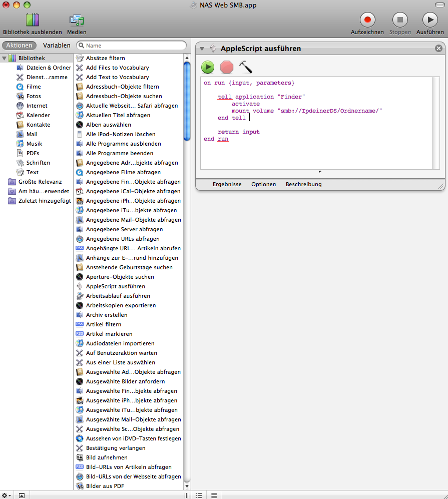Compile script using the hammer icon
Screen dimensions: 448x499
tap(245, 67)
